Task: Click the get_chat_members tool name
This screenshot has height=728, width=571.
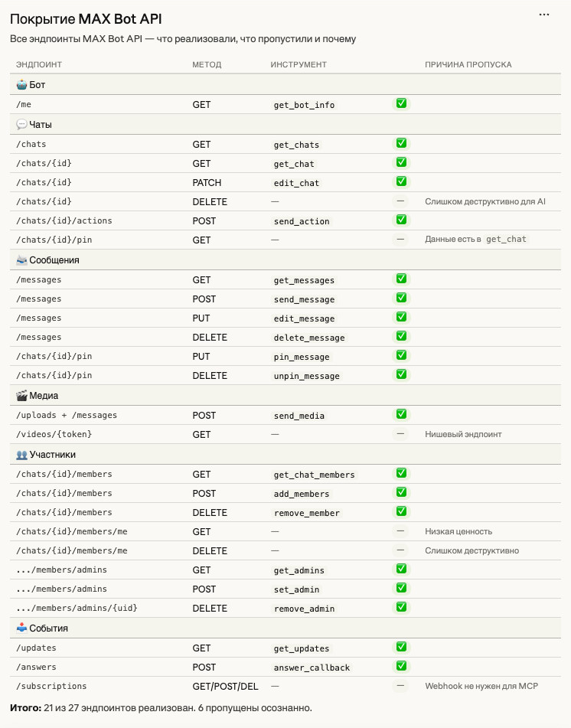Action: (x=315, y=475)
